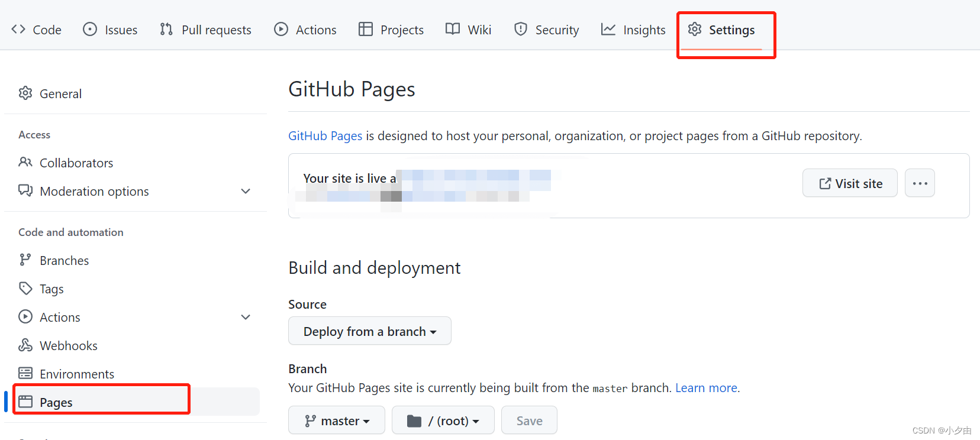Expand the Moderation options chevron

pos(246,191)
